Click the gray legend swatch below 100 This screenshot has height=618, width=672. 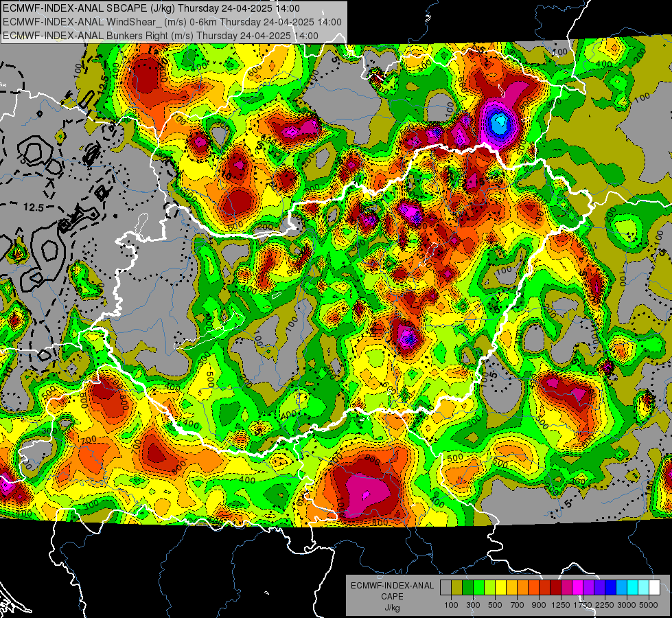pos(445,588)
